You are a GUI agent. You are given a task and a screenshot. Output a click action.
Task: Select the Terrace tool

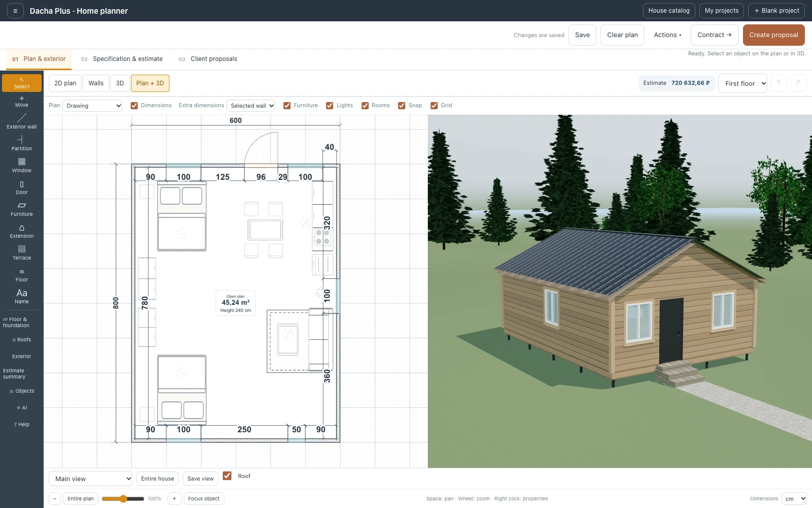click(x=22, y=252)
